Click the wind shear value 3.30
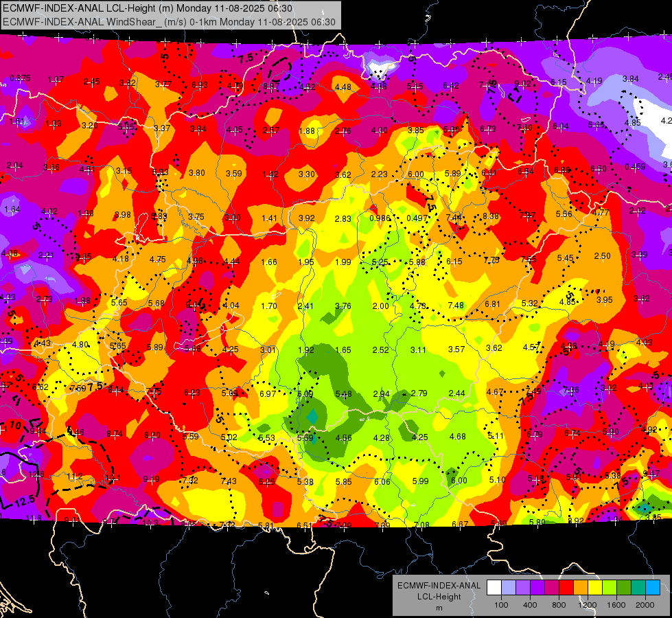This screenshot has height=618, width=672. (x=306, y=174)
